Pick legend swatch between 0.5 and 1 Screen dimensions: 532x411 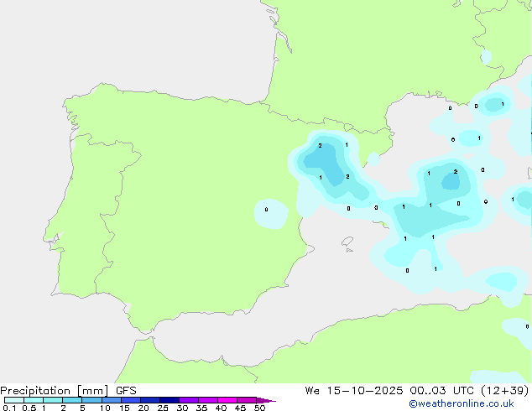(x=34, y=400)
